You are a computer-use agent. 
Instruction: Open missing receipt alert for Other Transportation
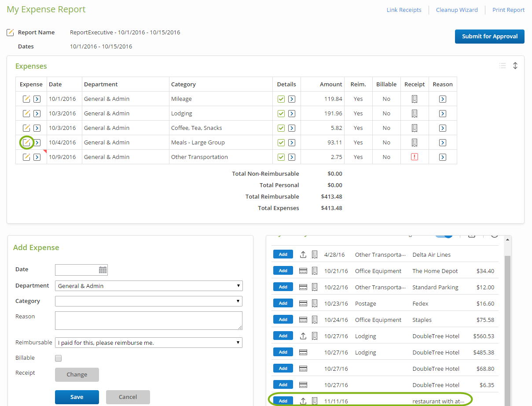pyautogui.click(x=414, y=157)
